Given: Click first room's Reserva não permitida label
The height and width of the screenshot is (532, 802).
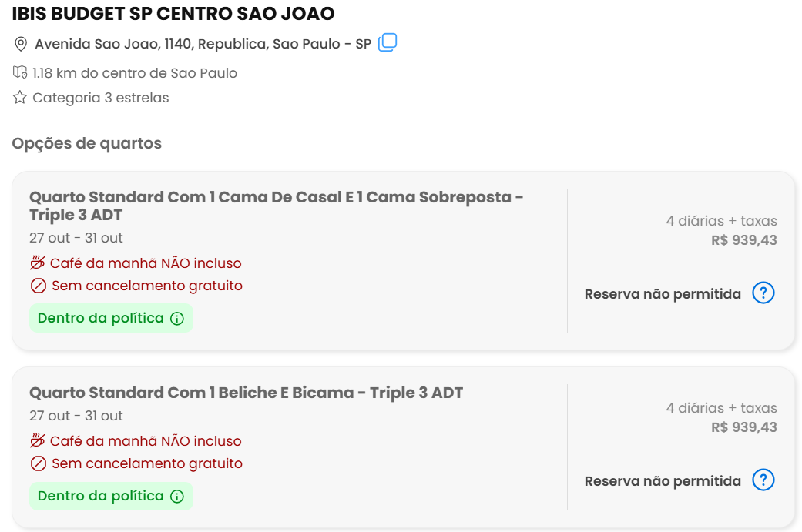Looking at the screenshot, I should tap(663, 294).
